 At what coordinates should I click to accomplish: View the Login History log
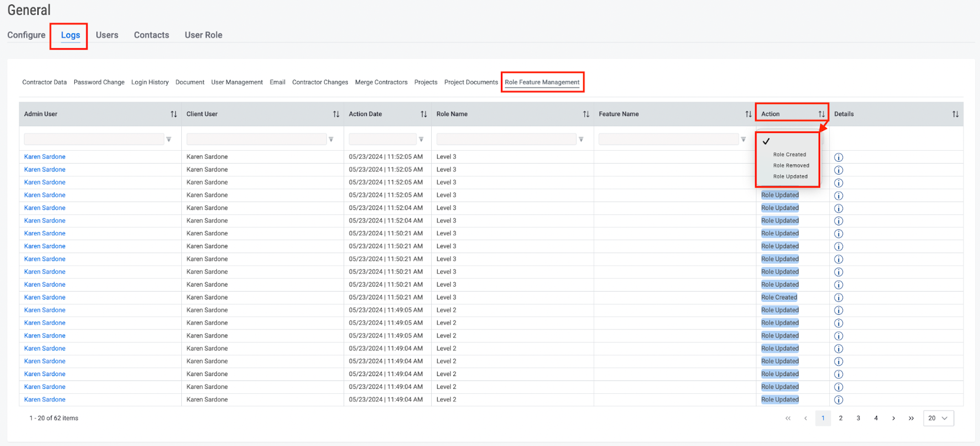click(150, 82)
